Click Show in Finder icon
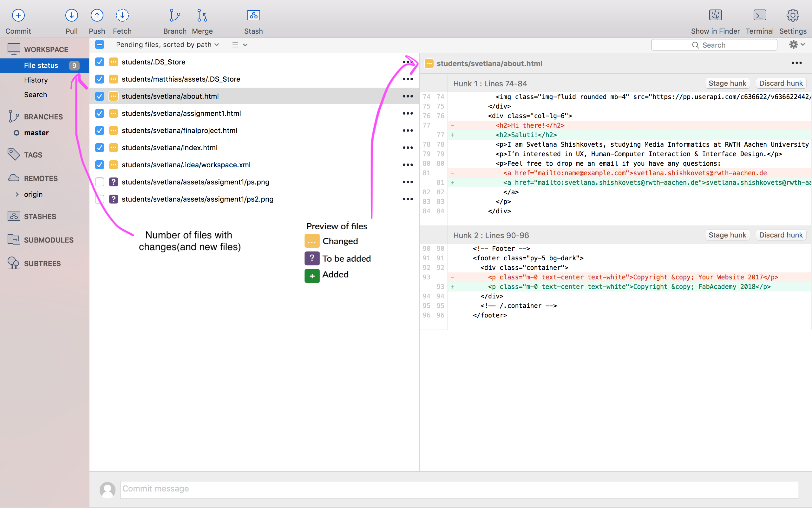812x508 pixels. [715, 15]
